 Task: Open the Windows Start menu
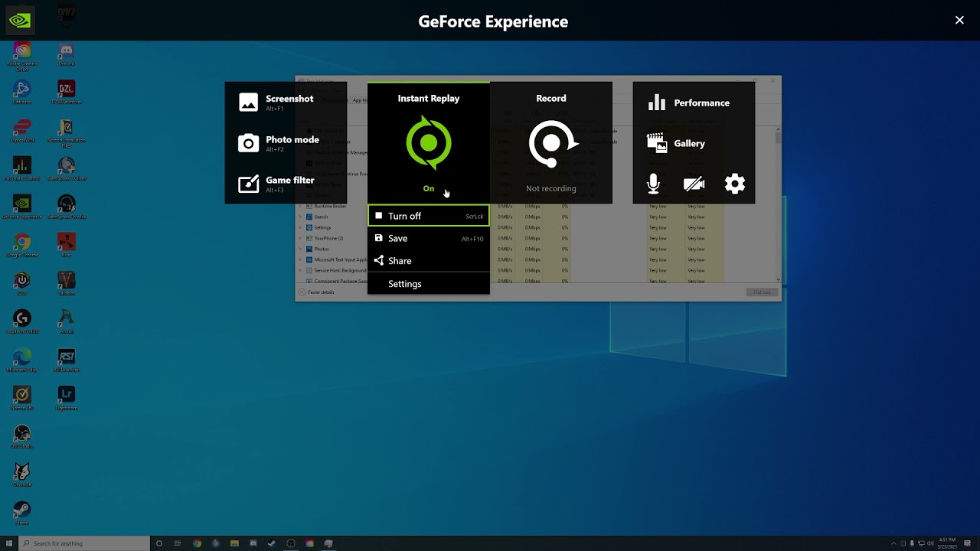[x=8, y=543]
